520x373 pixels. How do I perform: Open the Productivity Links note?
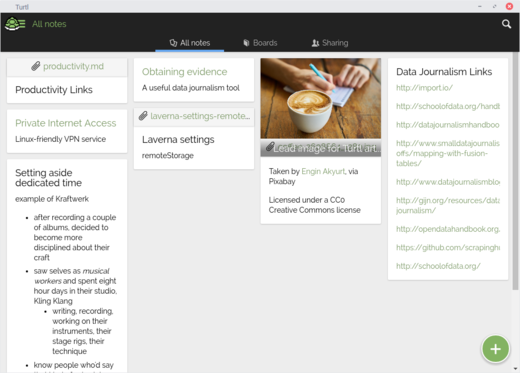click(54, 90)
